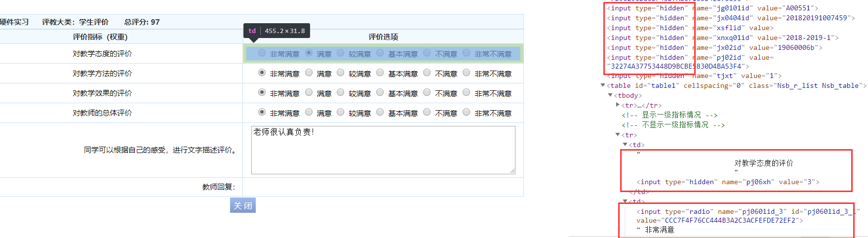The image size is (868, 238).
Task: Select the hidden input xnxq01id line in DevTools
Action: coord(723,38)
